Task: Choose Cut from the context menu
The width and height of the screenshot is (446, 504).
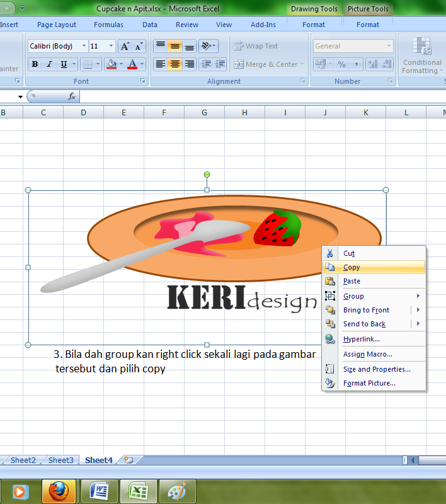Action: [374, 253]
